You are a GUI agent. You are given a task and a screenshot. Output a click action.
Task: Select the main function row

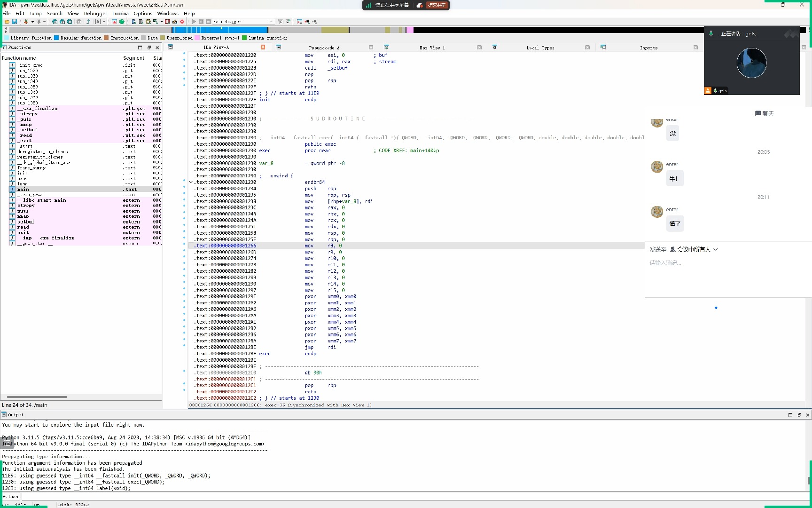(86, 190)
